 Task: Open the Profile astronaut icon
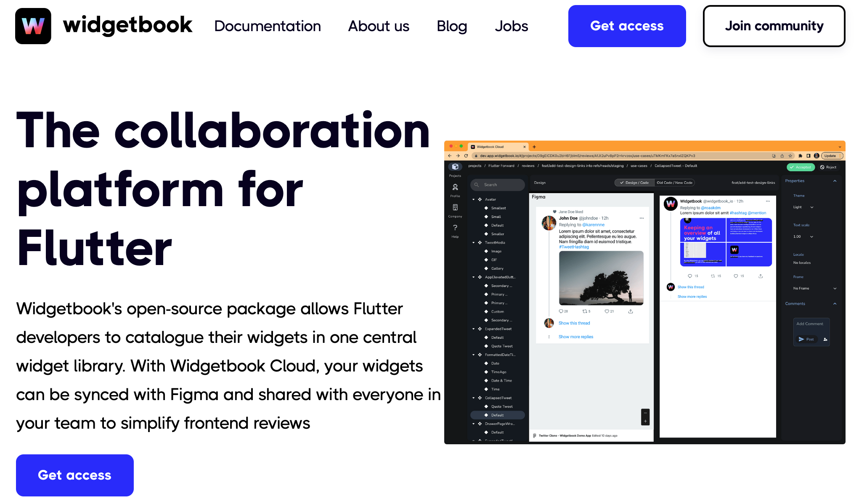(455, 187)
